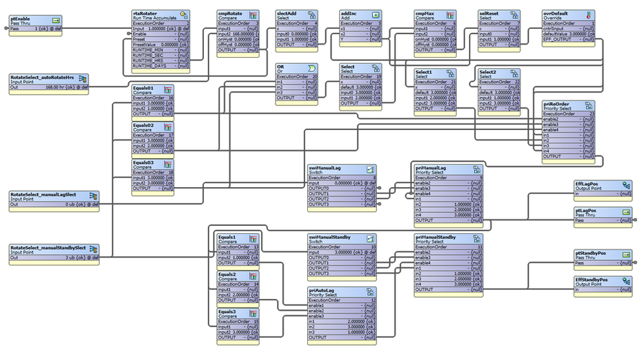Select the defaultValue row in ovrDefault
Image resolution: width=644 pixels, height=354 pixels.
pyautogui.click(x=568, y=34)
